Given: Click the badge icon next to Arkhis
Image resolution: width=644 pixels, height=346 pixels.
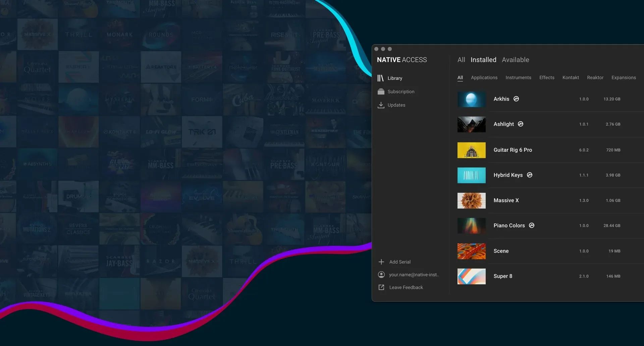Looking at the screenshot, I should [x=516, y=99].
